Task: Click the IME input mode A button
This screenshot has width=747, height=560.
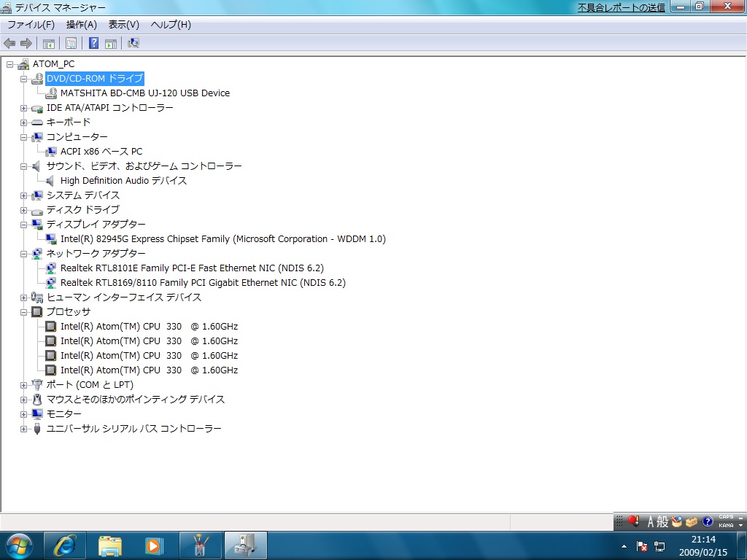Action: 650,522
